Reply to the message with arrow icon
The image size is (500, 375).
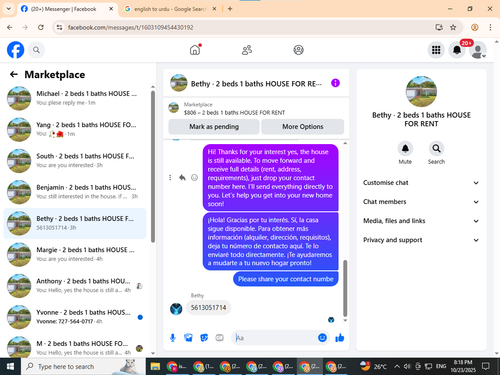pos(182,178)
